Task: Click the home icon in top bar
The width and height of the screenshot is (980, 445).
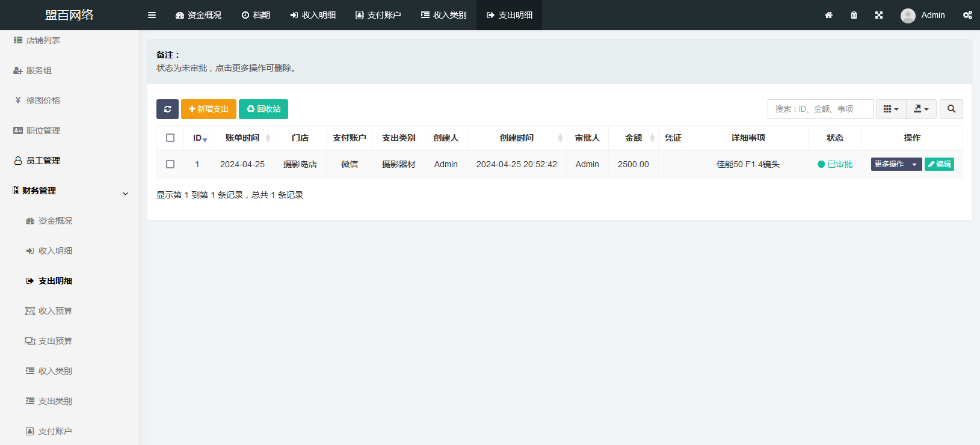Action: click(x=828, y=15)
